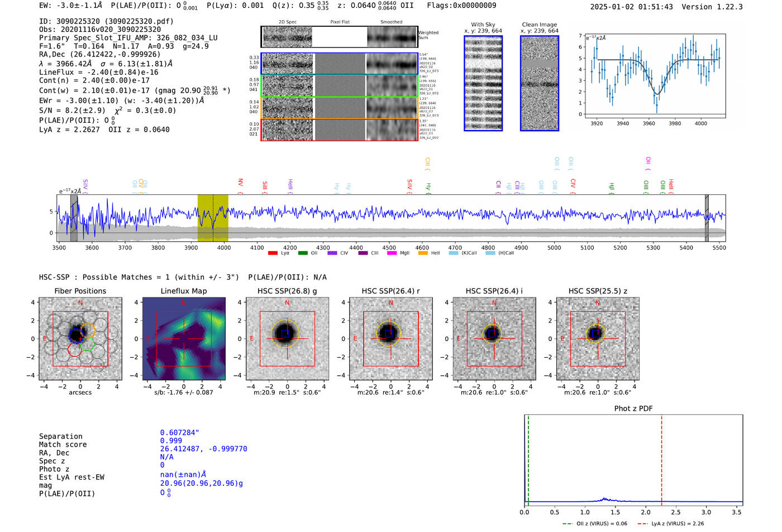Select the magenta MgII legend swatch
This screenshot has width=782, height=532.
[392, 253]
